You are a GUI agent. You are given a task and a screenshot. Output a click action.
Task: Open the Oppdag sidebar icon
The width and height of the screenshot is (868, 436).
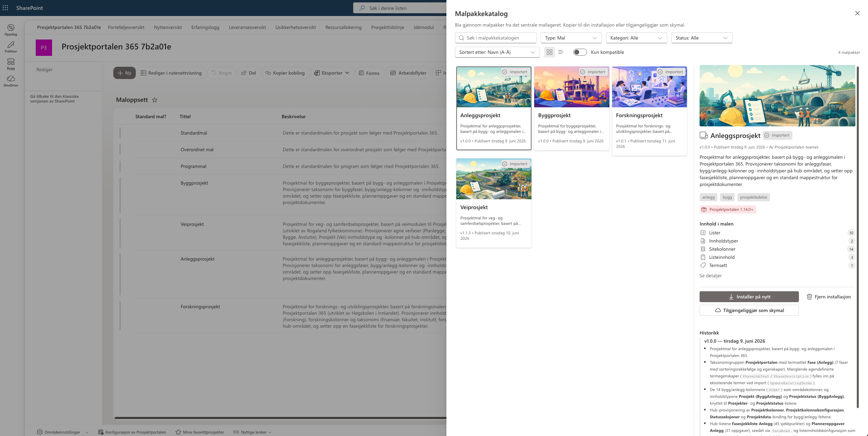coord(11,30)
